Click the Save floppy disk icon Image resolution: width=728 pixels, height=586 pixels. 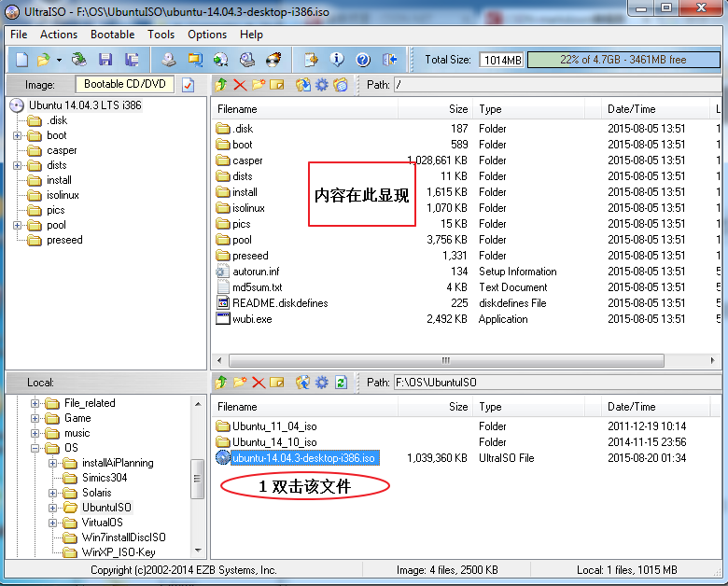(105, 60)
